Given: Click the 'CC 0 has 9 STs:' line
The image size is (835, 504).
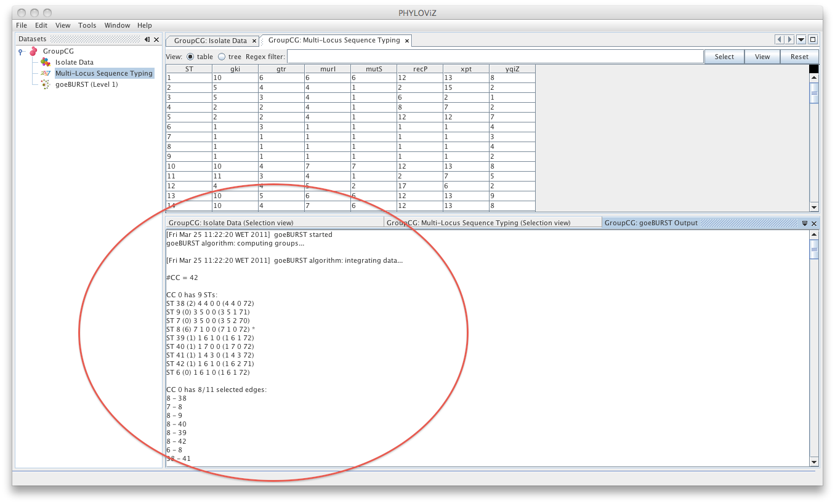Looking at the screenshot, I should (192, 295).
